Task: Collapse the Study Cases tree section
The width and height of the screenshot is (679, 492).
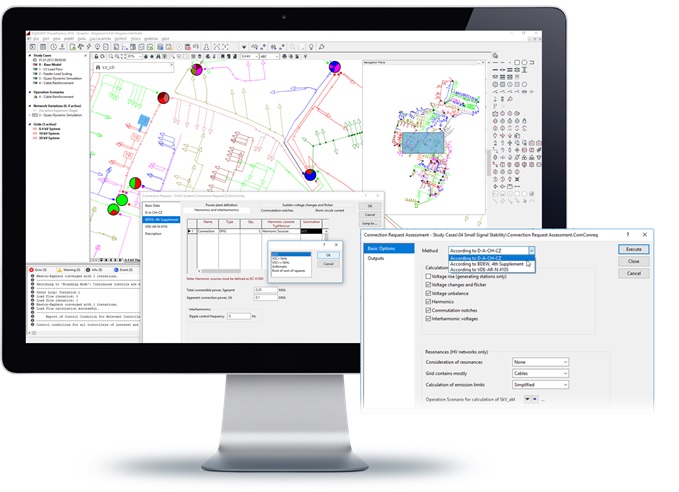Action: [30, 55]
